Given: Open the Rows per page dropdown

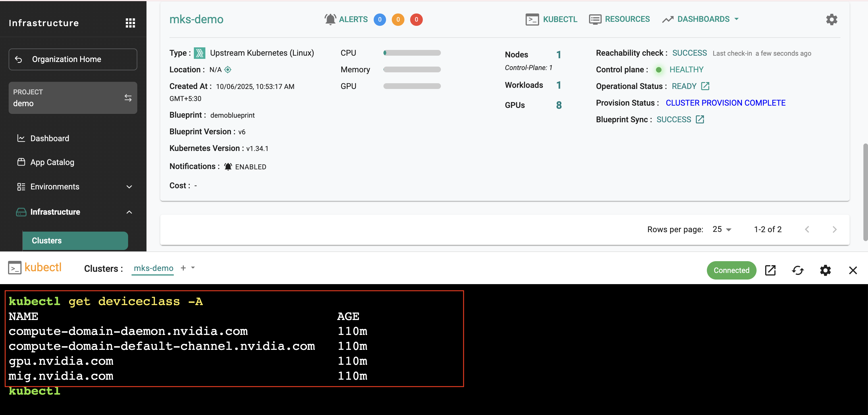Looking at the screenshot, I should click(x=722, y=230).
